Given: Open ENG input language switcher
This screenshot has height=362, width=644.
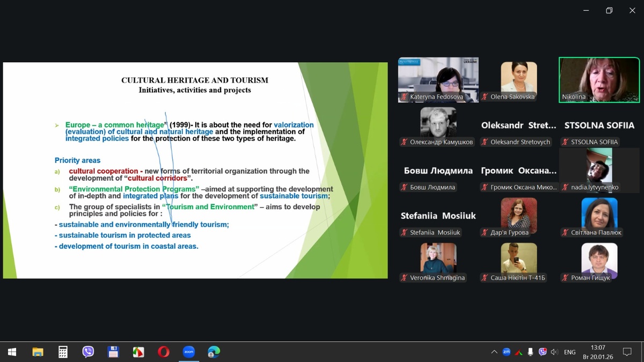Looking at the screenshot, I should point(569,352).
